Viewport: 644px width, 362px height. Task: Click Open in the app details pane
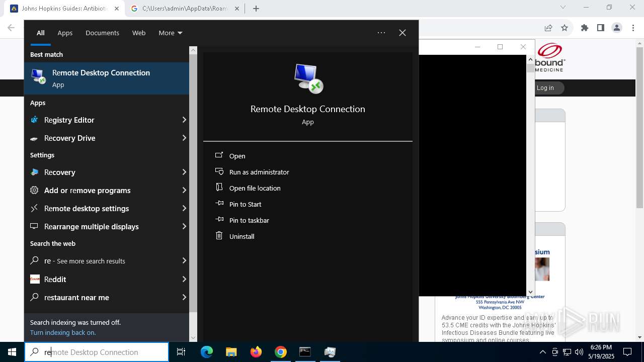pos(237,156)
